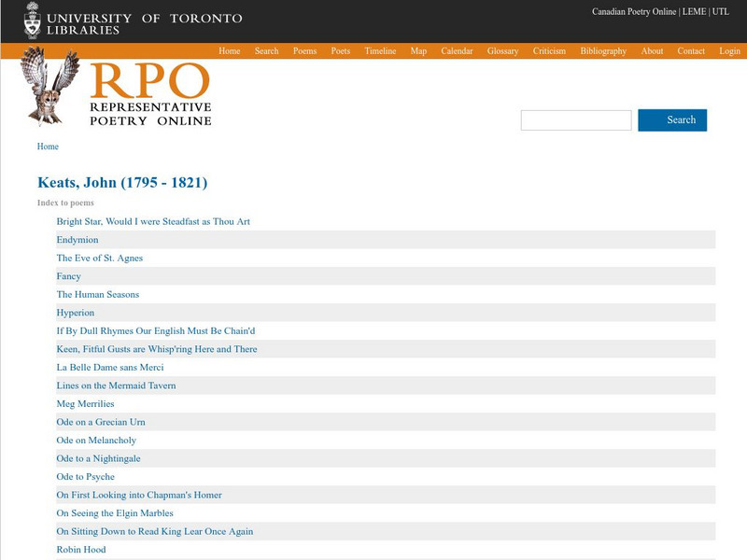This screenshot has width=747, height=560.
Task: Open If By Dull Rhymes poem link
Action: point(156,330)
